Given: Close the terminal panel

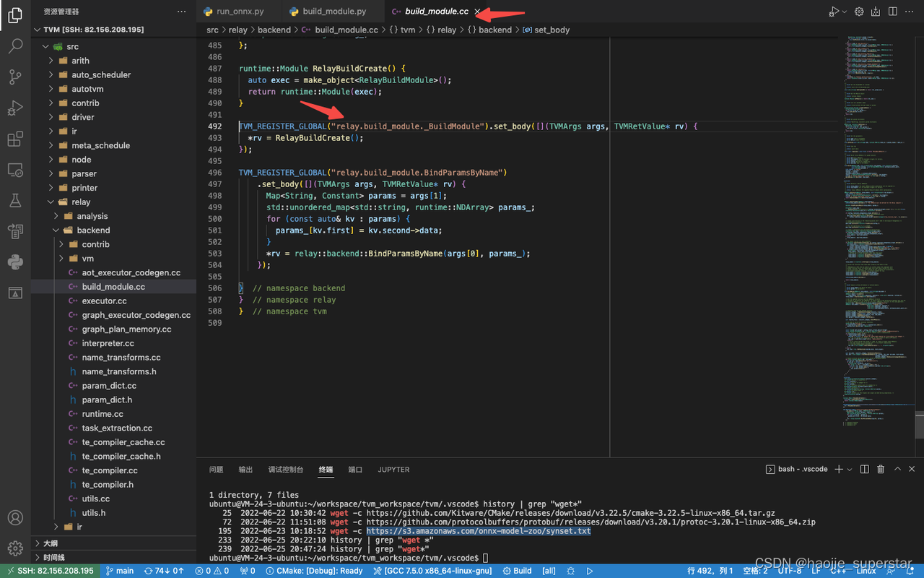Looking at the screenshot, I should pos(913,469).
